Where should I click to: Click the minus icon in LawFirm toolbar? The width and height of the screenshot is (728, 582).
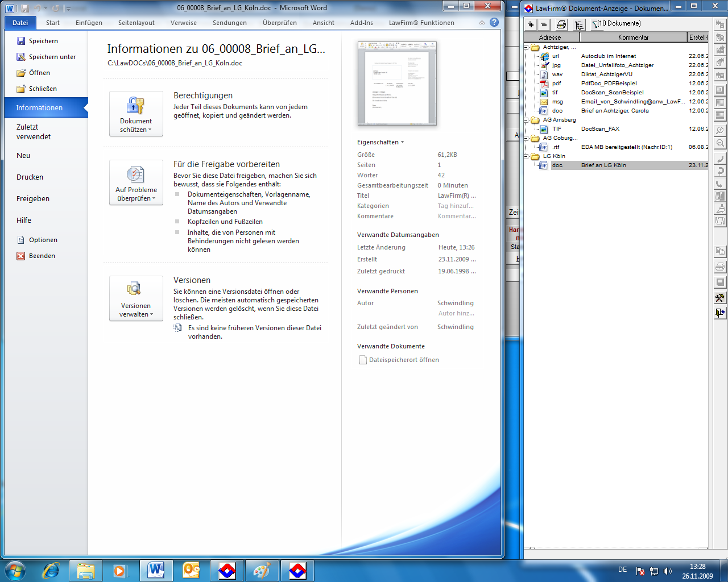click(544, 24)
